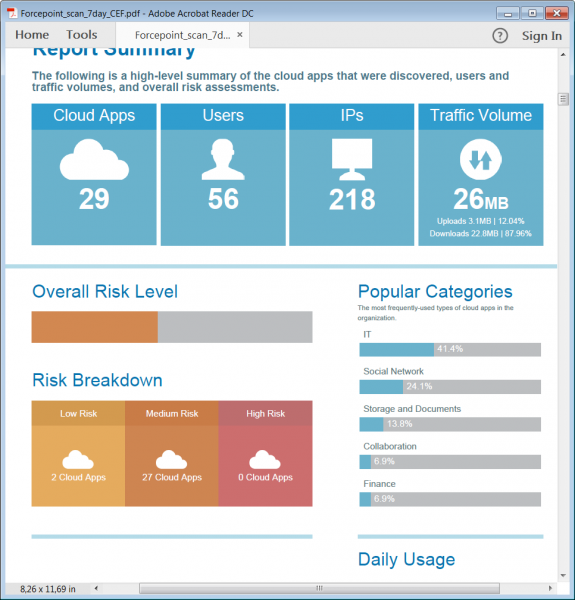Image resolution: width=575 pixels, height=600 pixels.
Task: Click the Overall Risk Level heading
Action: (x=105, y=292)
